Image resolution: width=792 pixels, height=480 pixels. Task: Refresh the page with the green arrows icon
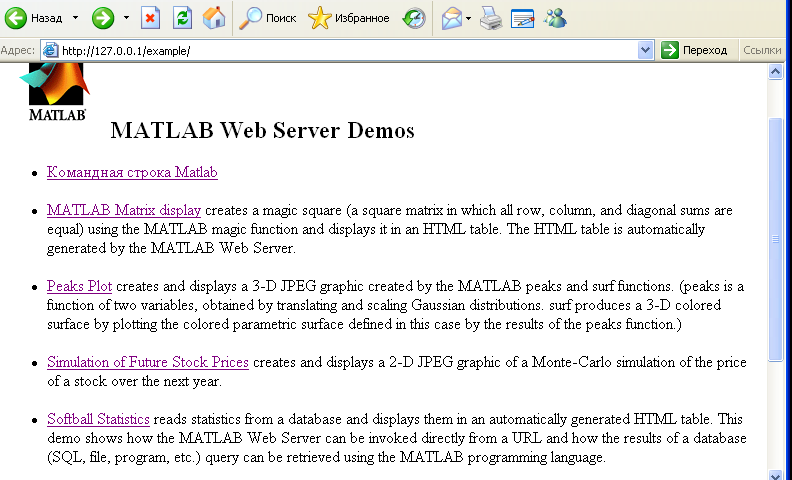point(182,18)
